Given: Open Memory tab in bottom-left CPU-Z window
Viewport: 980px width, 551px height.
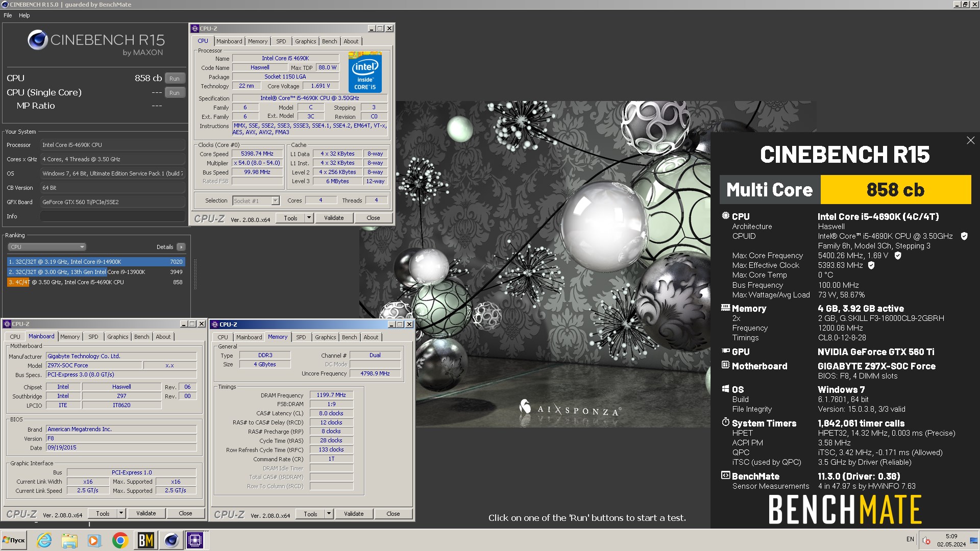Looking at the screenshot, I should [x=70, y=337].
